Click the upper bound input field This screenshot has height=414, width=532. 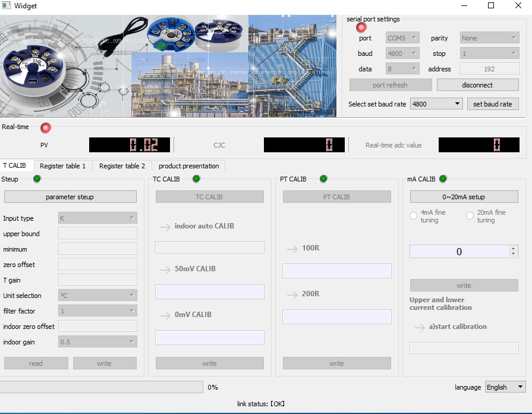97,233
